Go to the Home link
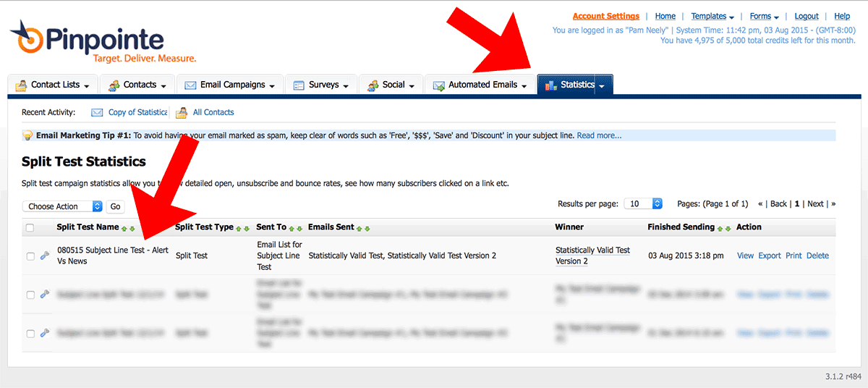Image resolution: width=868 pixels, height=388 pixels. click(665, 16)
